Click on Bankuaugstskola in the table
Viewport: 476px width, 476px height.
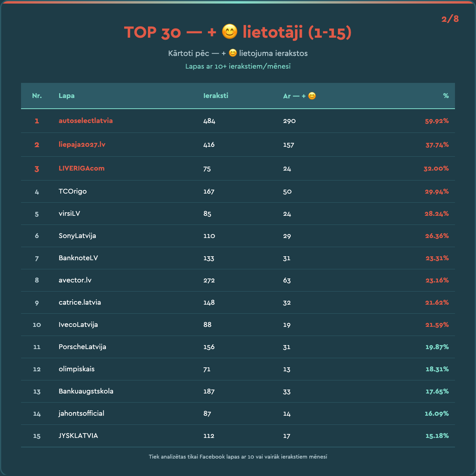pos(86,391)
